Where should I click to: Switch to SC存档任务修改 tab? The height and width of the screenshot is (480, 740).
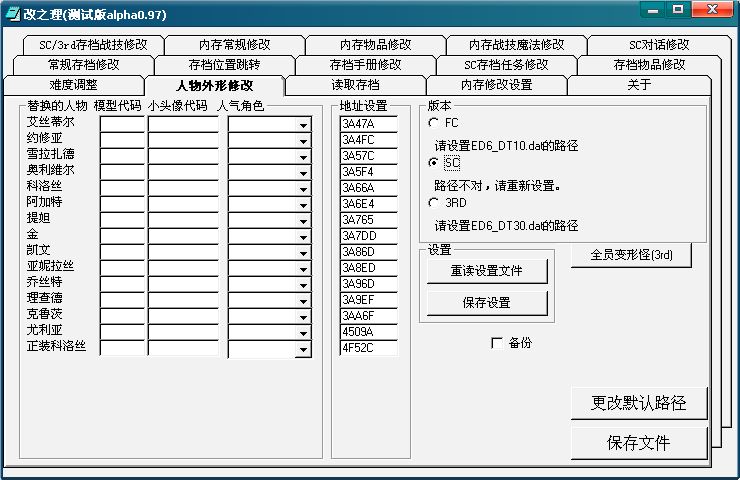click(x=506, y=65)
